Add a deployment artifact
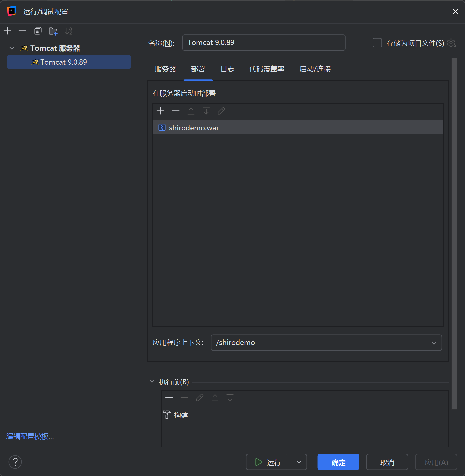This screenshot has width=465, height=476. point(160,111)
